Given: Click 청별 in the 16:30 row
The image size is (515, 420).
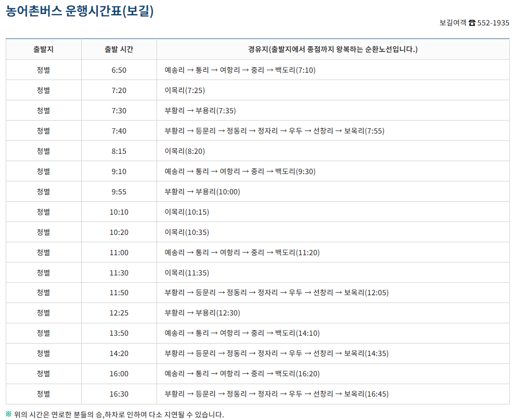Looking at the screenshot, I should point(43,394).
